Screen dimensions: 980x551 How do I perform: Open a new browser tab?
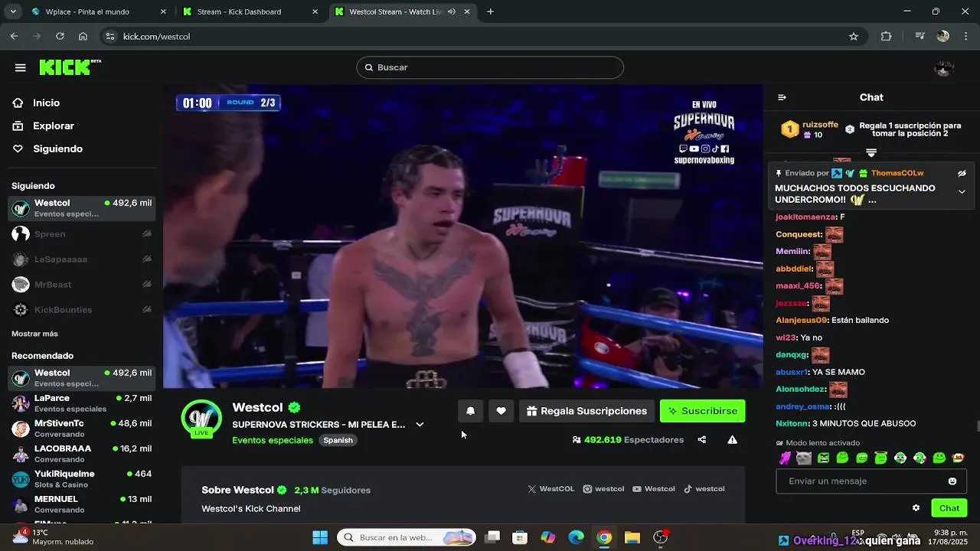tap(490, 11)
